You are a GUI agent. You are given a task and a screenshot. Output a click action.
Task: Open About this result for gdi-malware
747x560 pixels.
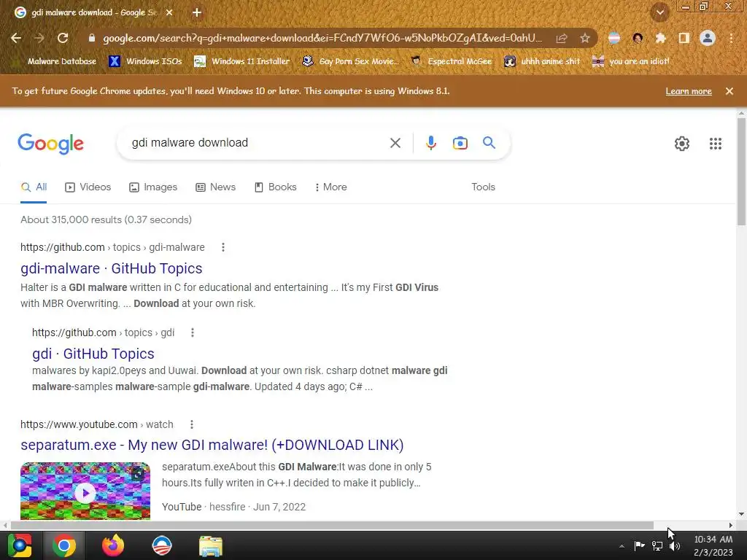(223, 247)
